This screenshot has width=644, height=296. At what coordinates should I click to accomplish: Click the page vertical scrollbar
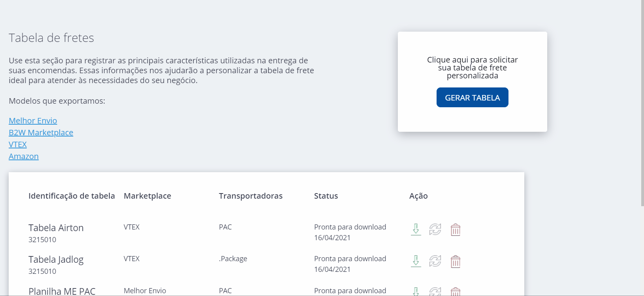(x=642, y=103)
